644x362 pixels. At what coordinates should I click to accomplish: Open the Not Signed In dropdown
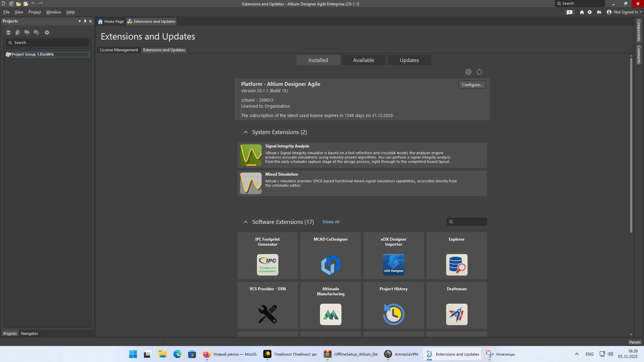click(625, 12)
